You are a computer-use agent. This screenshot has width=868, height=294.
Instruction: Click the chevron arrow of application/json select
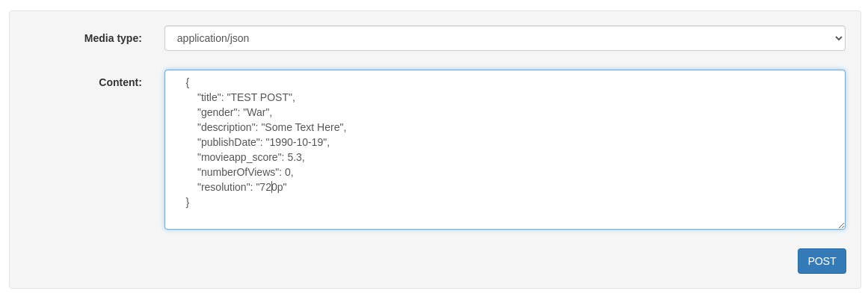pos(838,38)
